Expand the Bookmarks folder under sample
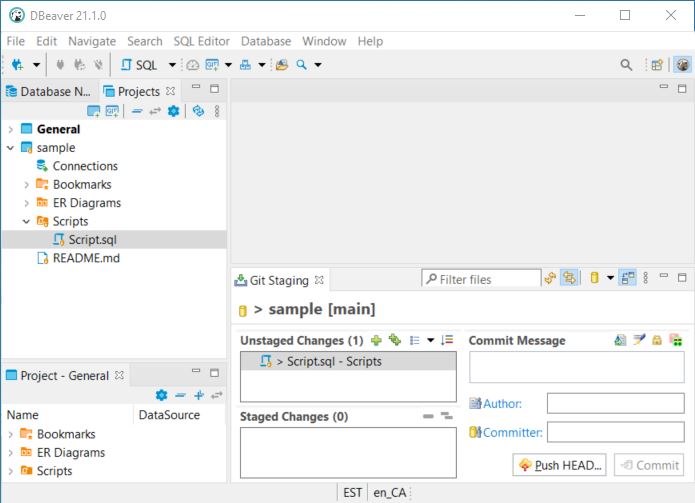 coord(27,185)
